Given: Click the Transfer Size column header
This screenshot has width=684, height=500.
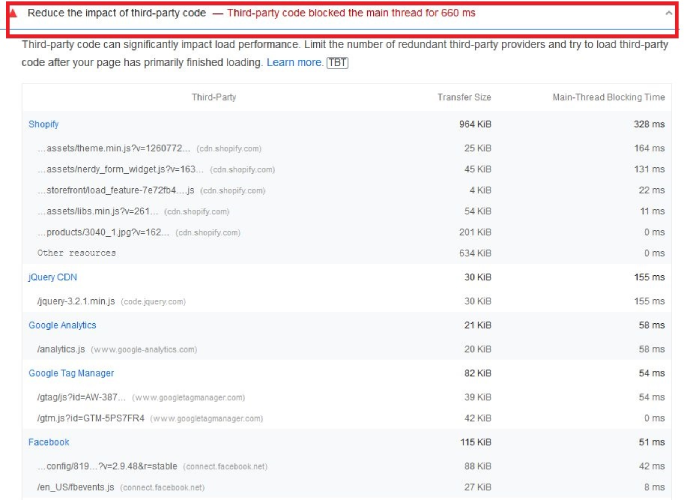Looking at the screenshot, I should pos(464,97).
